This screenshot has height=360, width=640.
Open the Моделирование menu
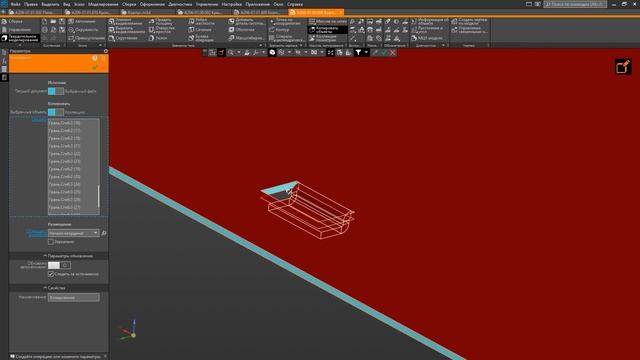103,4
